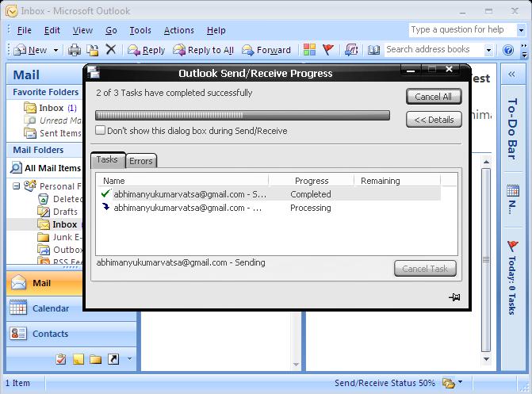Viewport: 532px width, 394px height.
Task: Open the Edit menu
Action: point(52,30)
